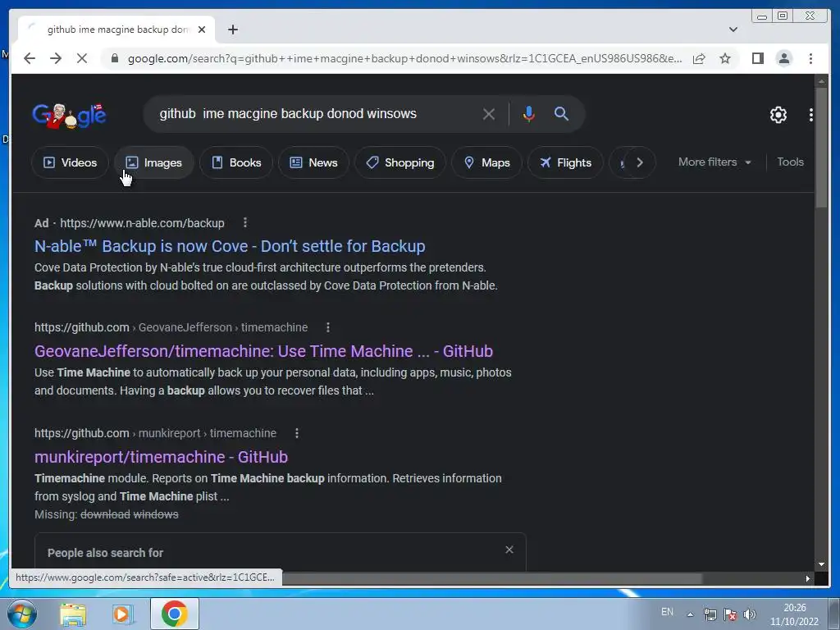Expand More filters dropdown
Image resolution: width=840 pixels, height=630 pixels.
(x=714, y=162)
